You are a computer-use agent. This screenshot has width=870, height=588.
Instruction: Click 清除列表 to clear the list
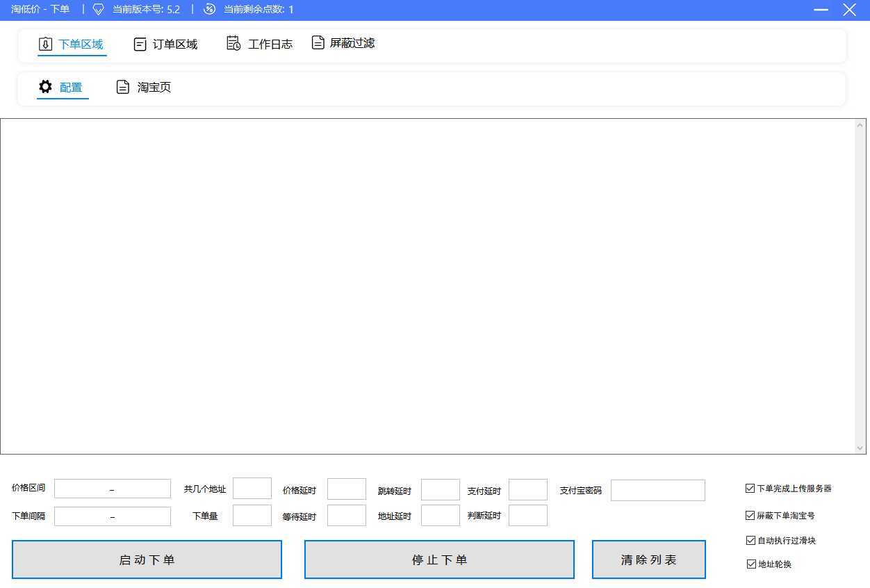pos(648,559)
